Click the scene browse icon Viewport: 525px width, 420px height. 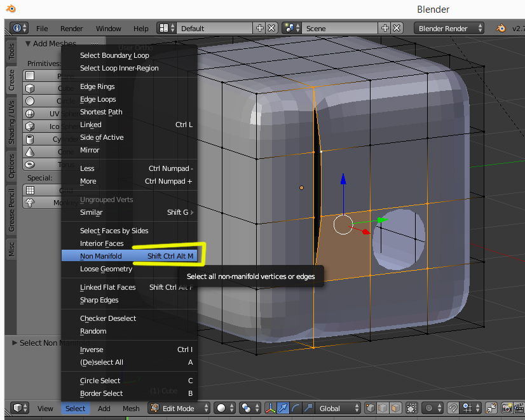292,28
